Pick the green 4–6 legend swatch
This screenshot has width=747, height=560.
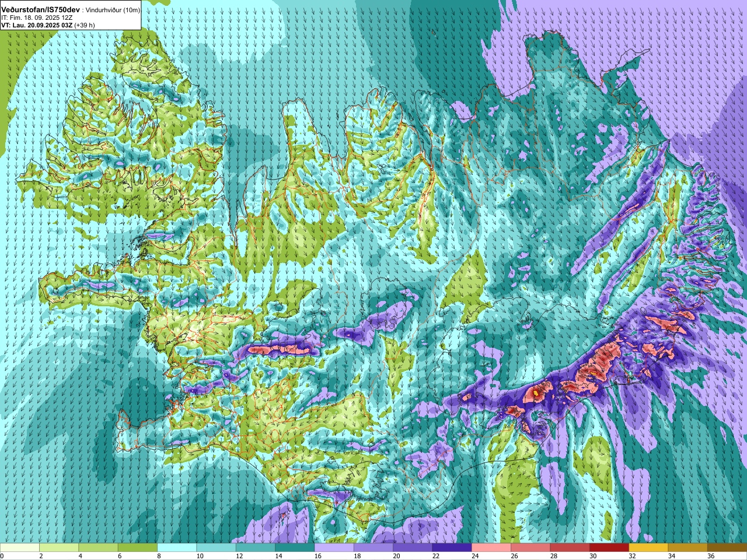click(98, 548)
